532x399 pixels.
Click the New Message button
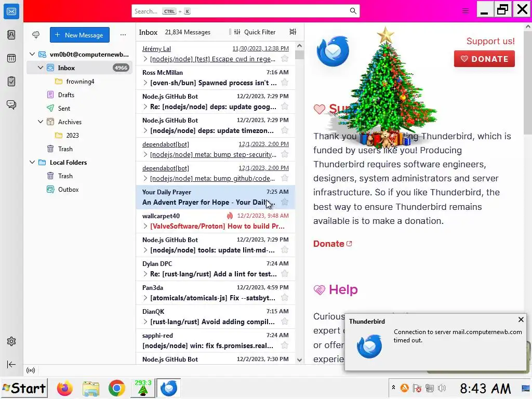(x=79, y=35)
